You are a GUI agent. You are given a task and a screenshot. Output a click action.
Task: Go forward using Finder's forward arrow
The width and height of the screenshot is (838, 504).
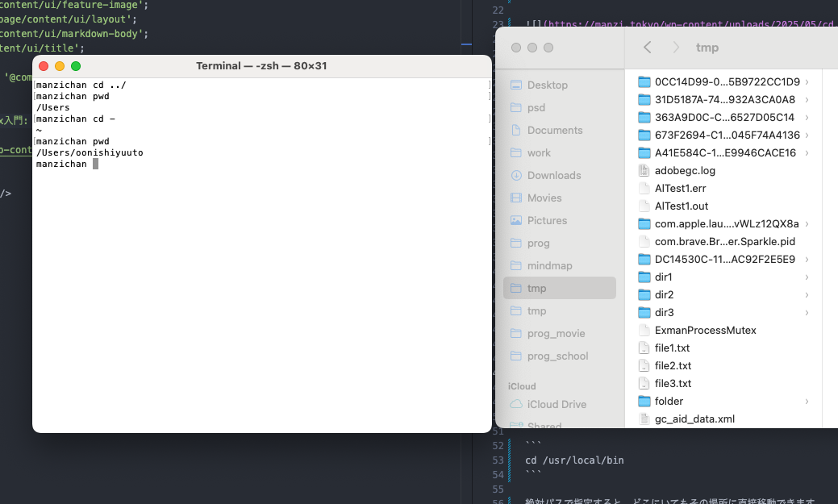point(676,48)
